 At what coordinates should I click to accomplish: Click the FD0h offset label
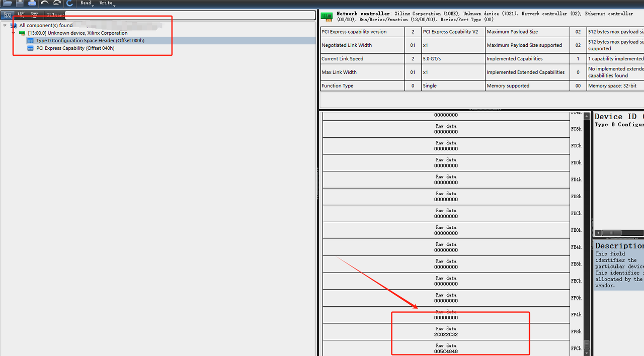576,163
